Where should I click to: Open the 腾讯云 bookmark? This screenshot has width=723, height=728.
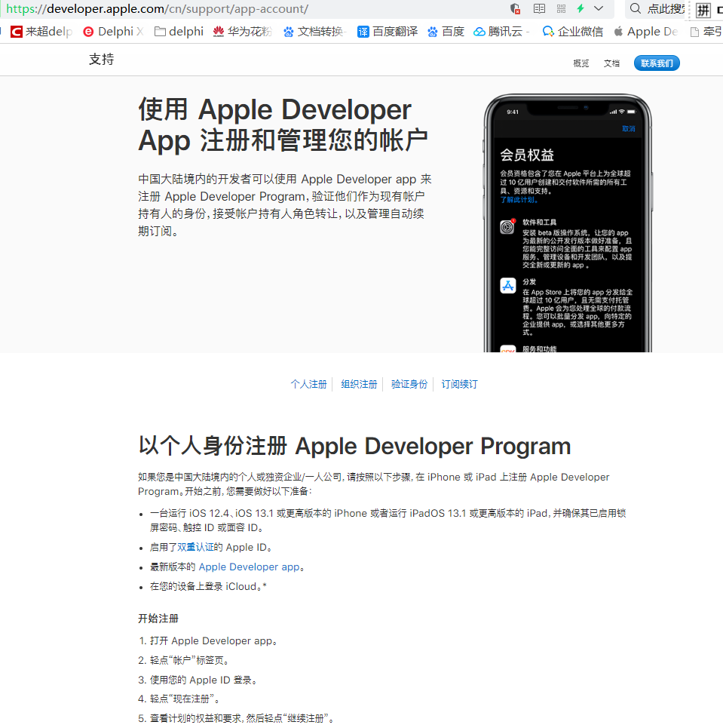501,32
